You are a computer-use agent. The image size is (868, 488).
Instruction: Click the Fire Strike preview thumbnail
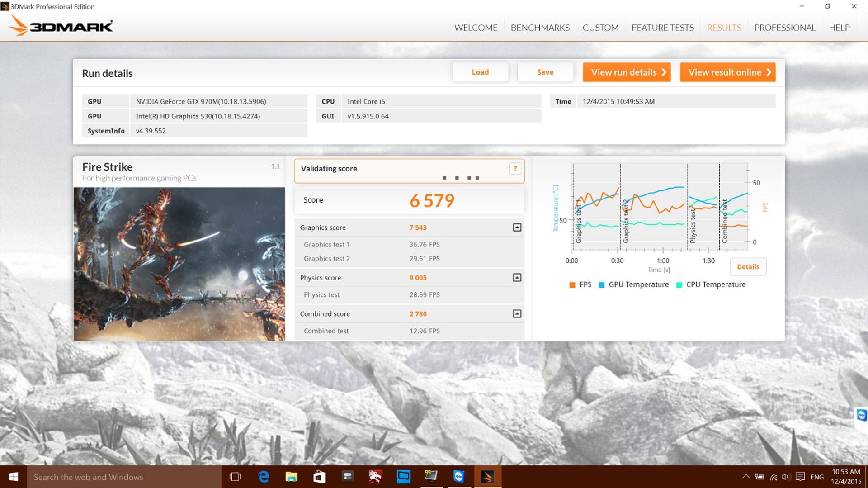(179, 264)
